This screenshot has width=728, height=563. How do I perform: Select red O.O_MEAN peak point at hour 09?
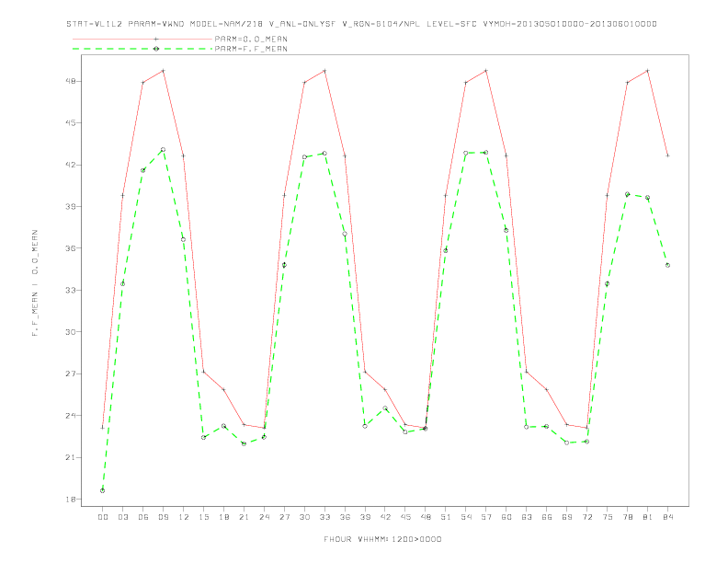point(163,71)
